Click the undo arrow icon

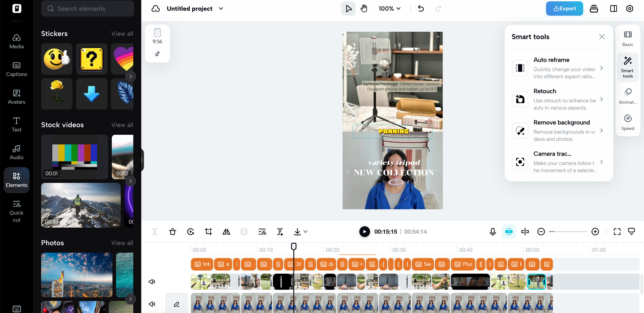click(421, 8)
